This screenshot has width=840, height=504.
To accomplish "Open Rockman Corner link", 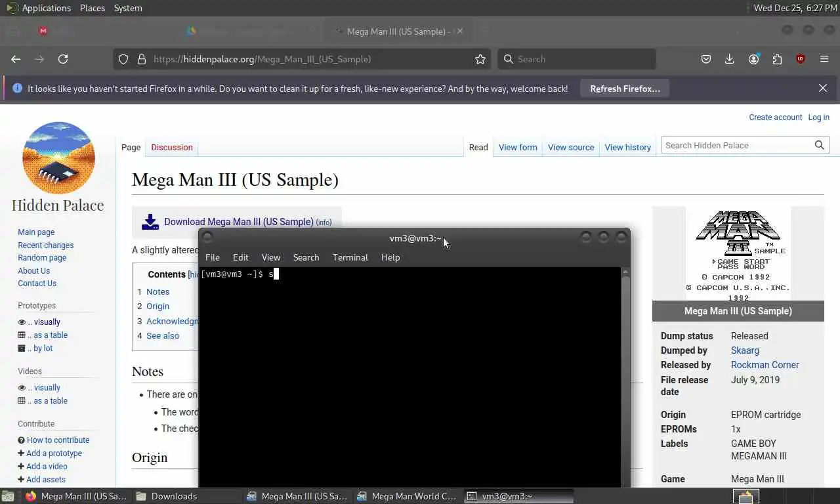I will pyautogui.click(x=765, y=365).
